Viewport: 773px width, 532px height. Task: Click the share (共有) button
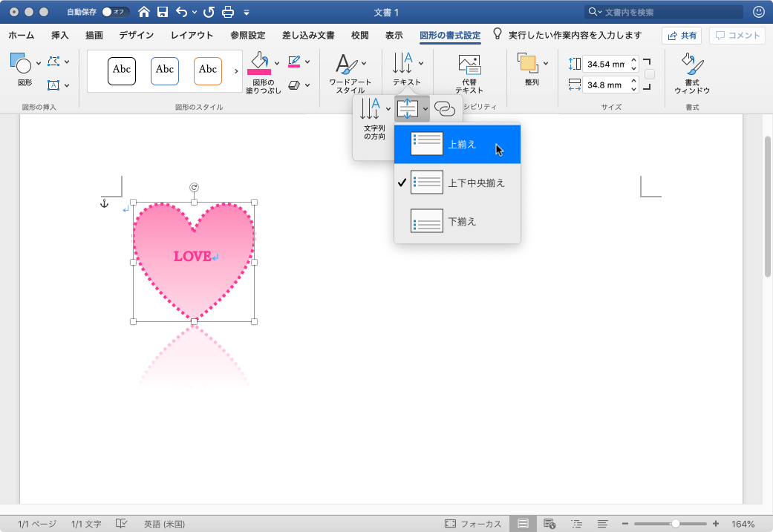[682, 36]
